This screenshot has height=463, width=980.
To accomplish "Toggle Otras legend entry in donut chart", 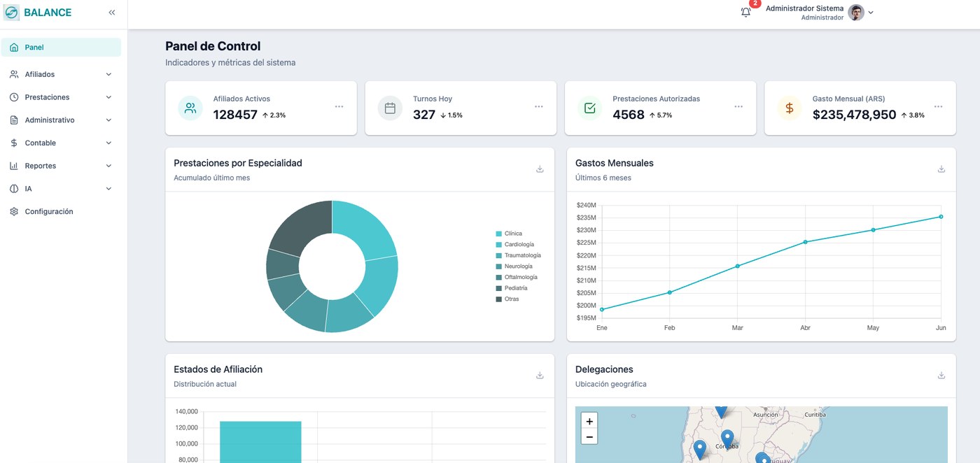I will click(507, 299).
